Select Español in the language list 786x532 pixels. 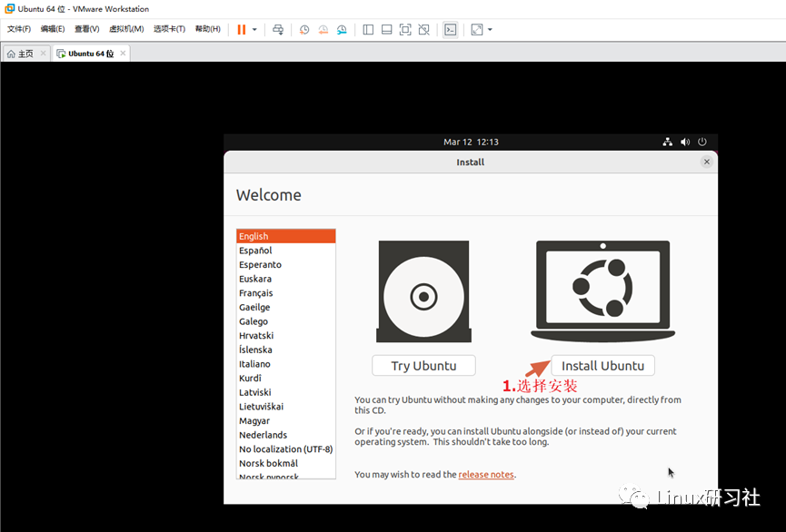tap(285, 251)
